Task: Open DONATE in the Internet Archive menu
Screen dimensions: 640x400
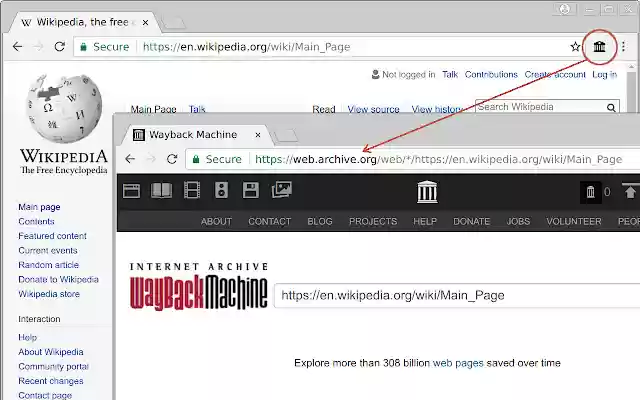Action: [471, 222]
